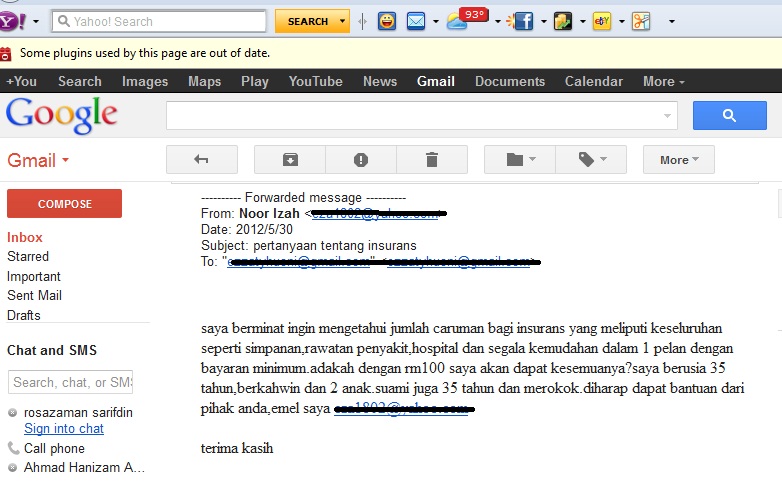This screenshot has width=782, height=481.
Task: Click the Facebook icon in Yahoo toolbar
Action: [522, 21]
